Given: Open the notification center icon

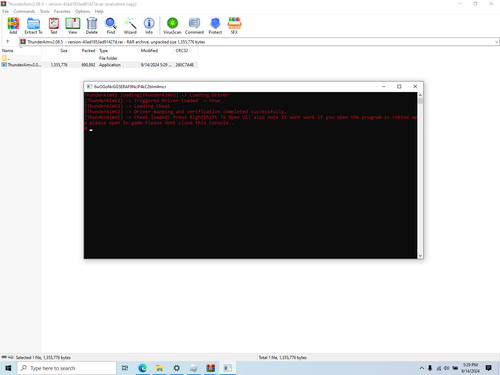Looking at the screenshot, I should click(x=488, y=368).
